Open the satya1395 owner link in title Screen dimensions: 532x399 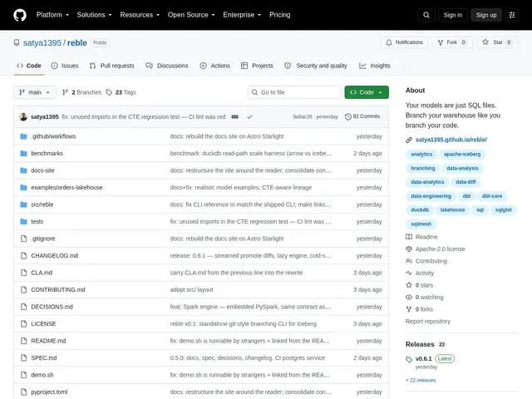tap(42, 42)
